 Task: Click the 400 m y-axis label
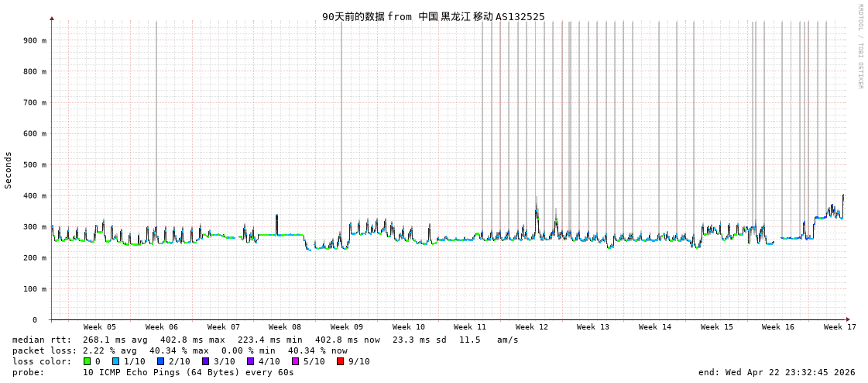point(35,195)
